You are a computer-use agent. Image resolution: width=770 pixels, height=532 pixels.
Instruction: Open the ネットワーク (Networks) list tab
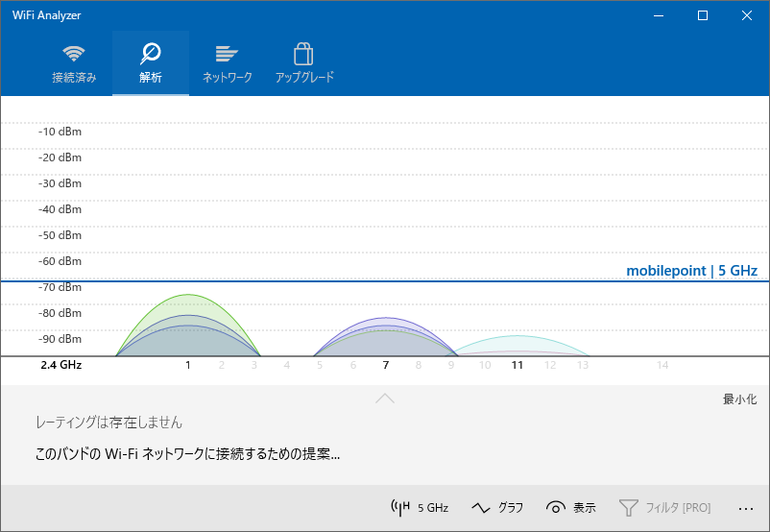tap(227, 63)
